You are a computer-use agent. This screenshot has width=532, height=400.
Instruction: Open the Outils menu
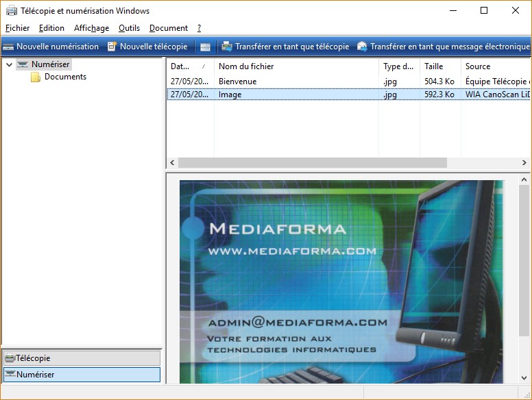click(129, 28)
